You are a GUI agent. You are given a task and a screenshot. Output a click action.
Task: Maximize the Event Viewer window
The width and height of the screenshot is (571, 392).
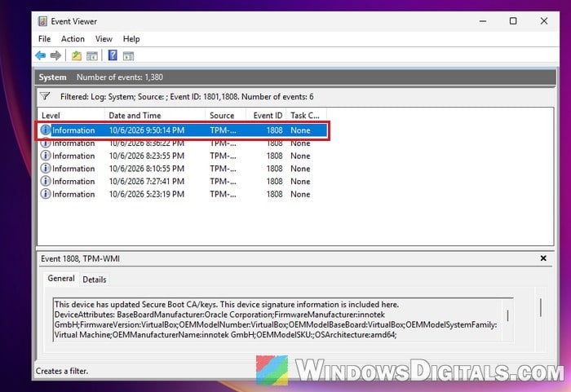tap(513, 21)
